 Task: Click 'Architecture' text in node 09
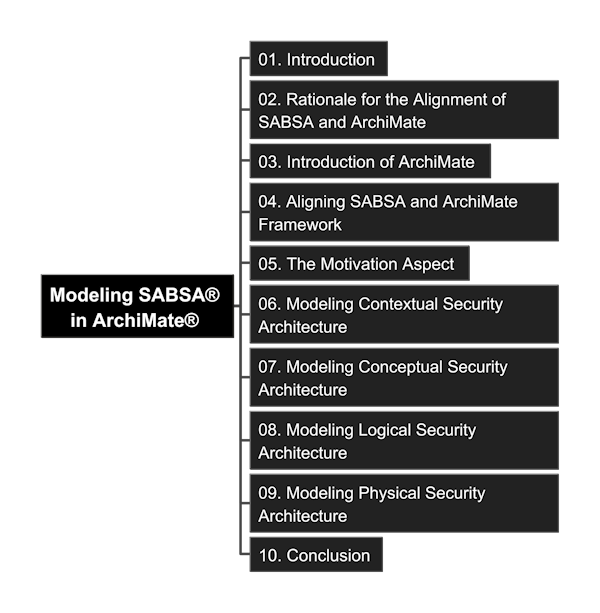pyautogui.click(x=303, y=516)
